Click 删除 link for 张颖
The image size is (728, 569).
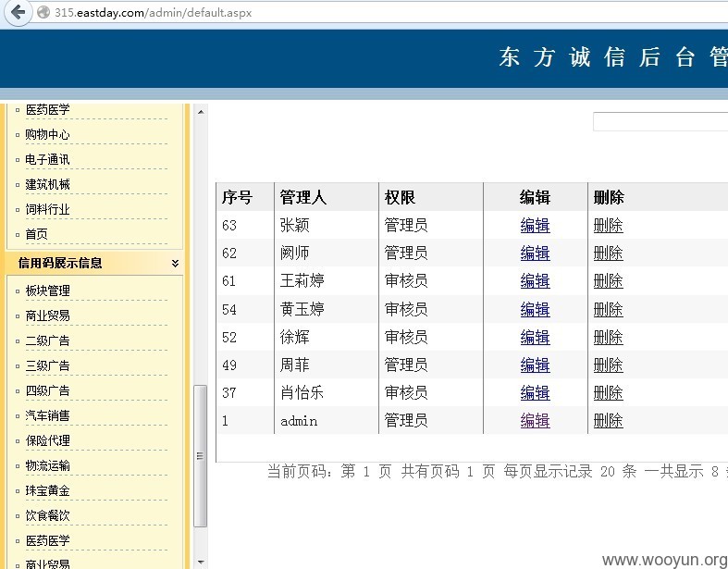(x=609, y=225)
